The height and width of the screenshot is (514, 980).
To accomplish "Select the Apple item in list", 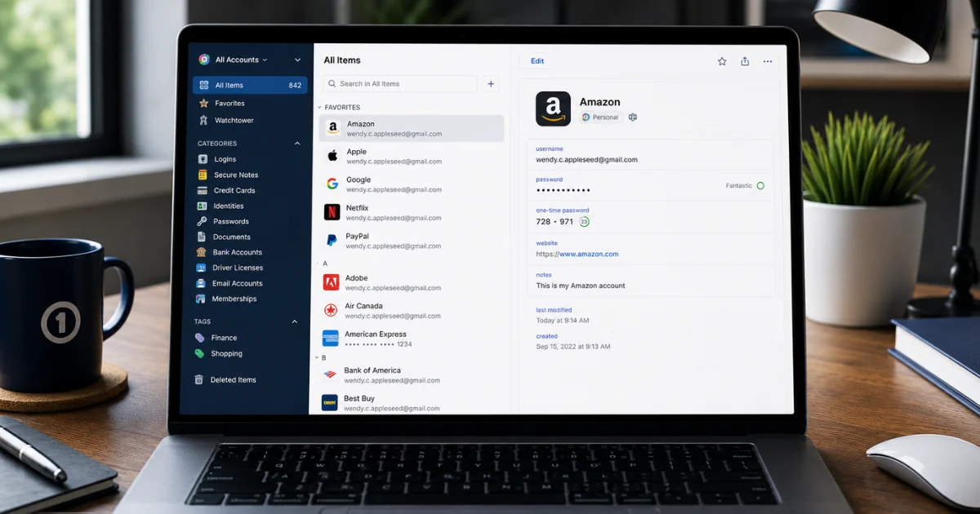I will pyautogui.click(x=411, y=156).
